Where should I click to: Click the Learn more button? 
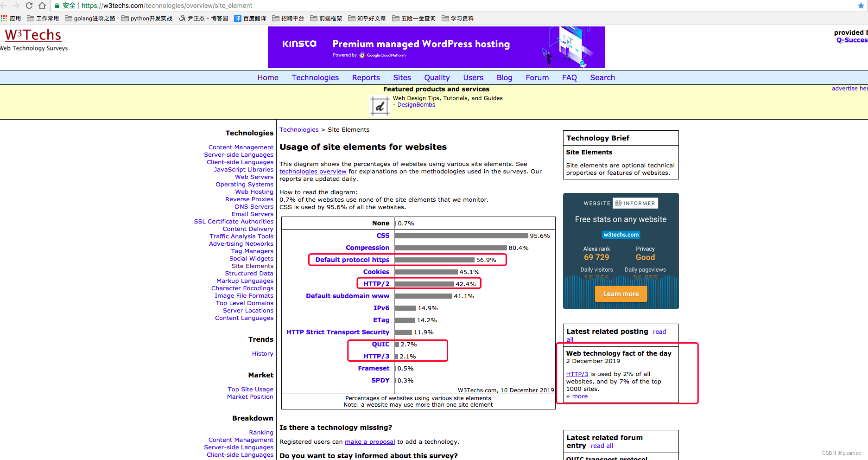(621, 294)
